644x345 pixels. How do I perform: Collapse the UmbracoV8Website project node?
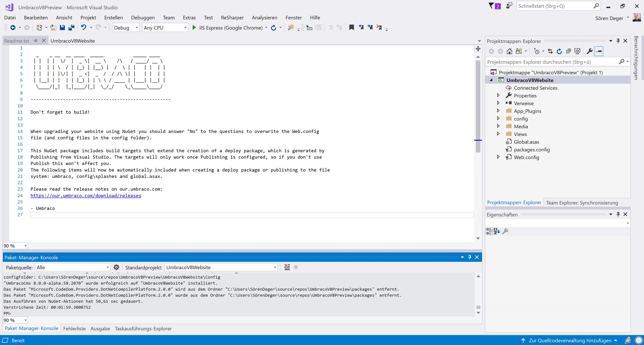491,80
